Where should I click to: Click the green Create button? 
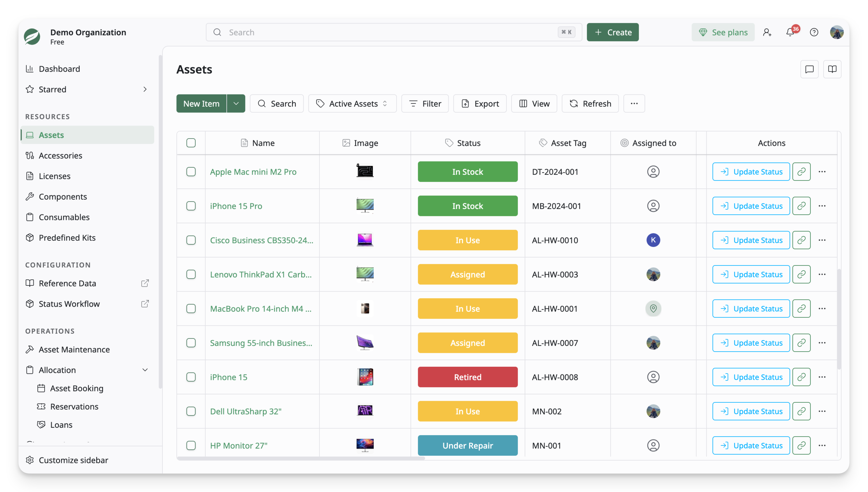point(612,32)
